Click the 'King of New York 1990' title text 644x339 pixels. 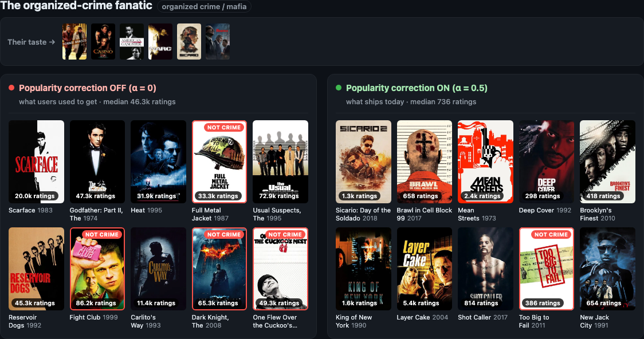[354, 321]
